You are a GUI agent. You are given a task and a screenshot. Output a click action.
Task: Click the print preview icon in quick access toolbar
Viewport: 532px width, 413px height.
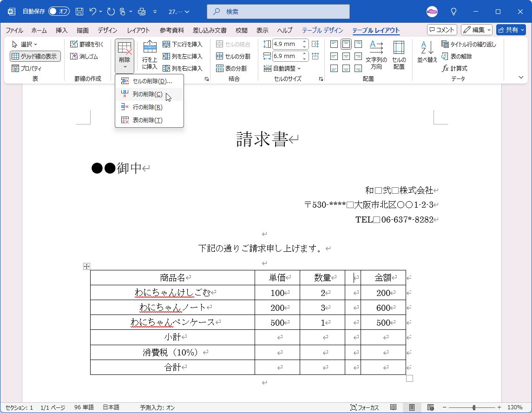[x=142, y=12]
